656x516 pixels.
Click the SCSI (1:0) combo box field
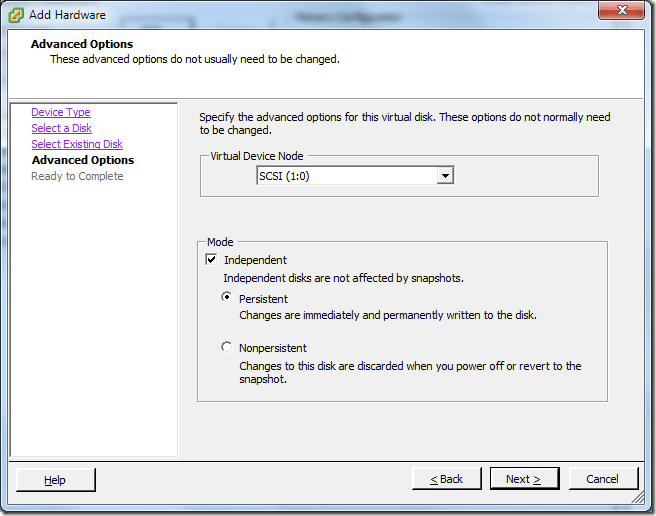[355, 176]
